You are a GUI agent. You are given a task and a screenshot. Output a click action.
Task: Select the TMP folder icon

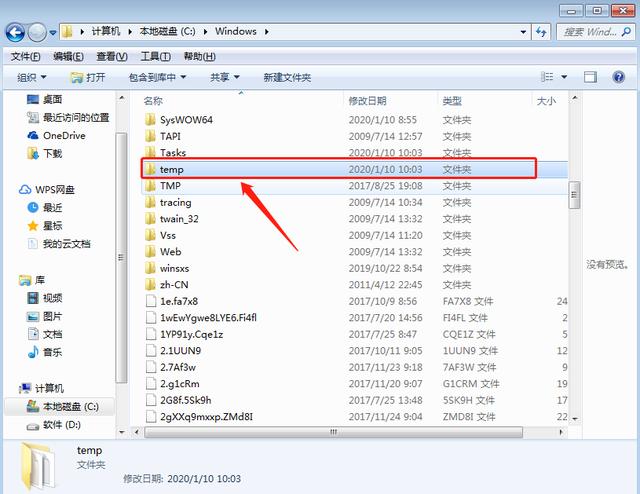150,186
